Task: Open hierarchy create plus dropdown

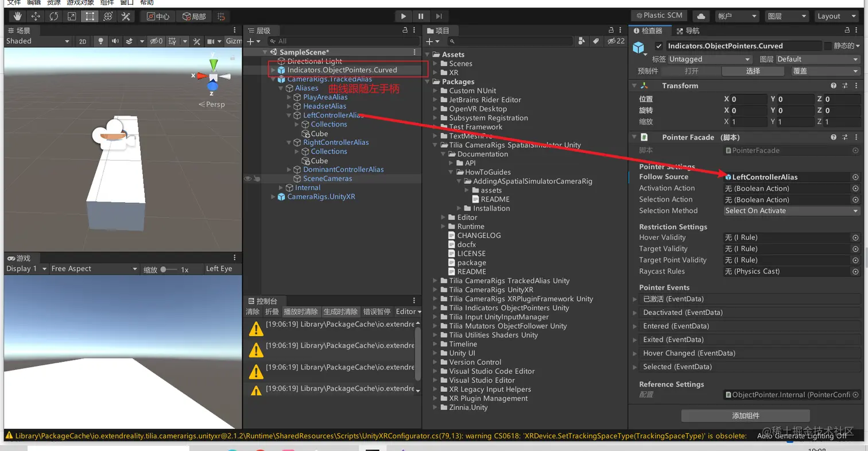Action: (x=254, y=41)
